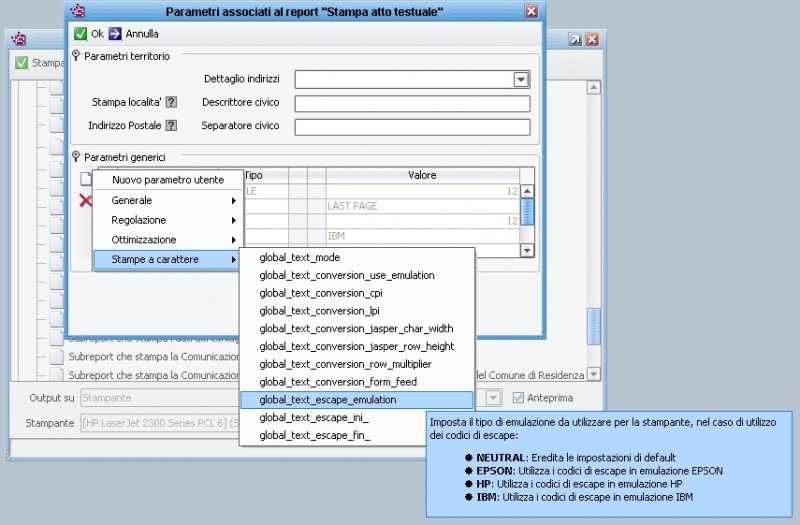Select Nuovo parametro utente menu entry

pos(168,180)
